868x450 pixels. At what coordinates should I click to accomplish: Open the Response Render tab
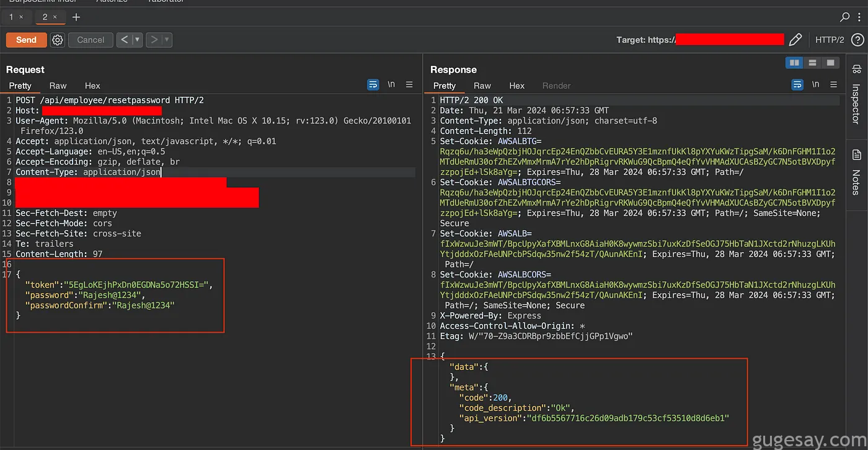[557, 86]
